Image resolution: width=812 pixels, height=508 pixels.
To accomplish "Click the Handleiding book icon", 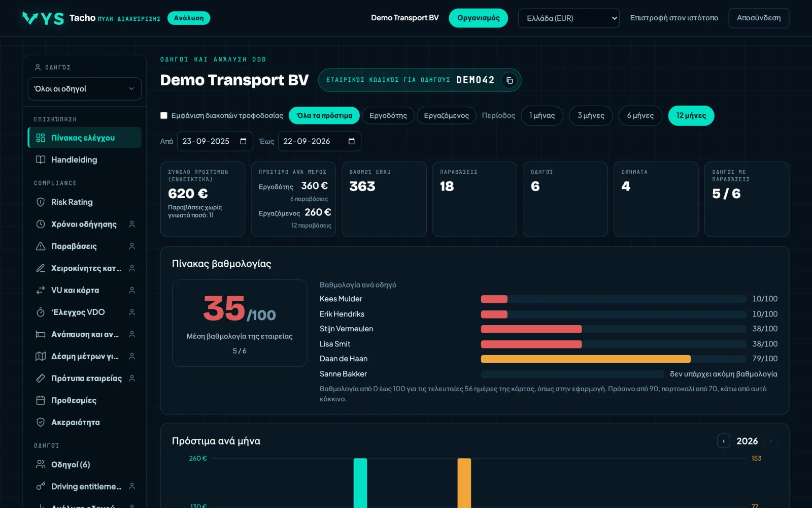I will pos(41,160).
